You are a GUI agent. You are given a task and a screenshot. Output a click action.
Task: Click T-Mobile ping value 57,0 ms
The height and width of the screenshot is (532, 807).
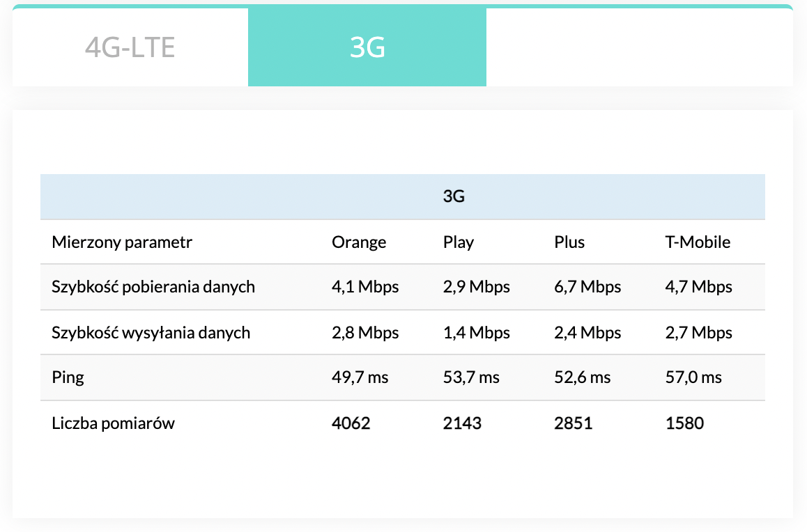[x=694, y=377]
